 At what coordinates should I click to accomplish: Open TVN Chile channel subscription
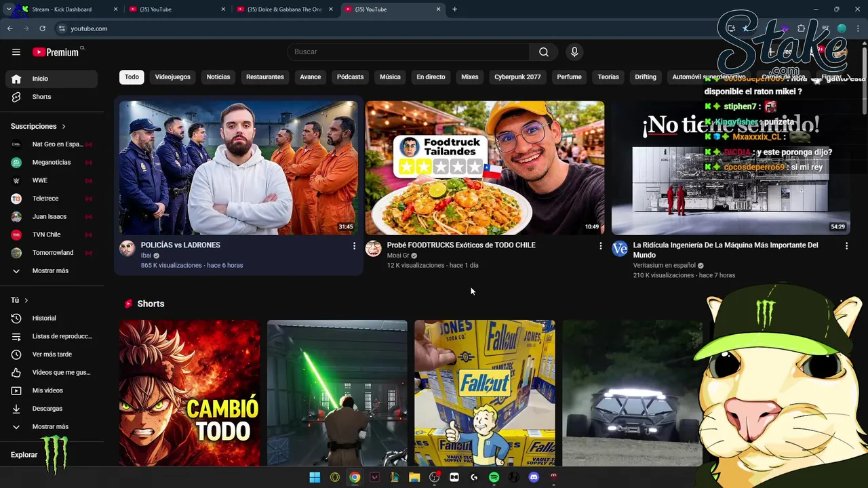52,235
